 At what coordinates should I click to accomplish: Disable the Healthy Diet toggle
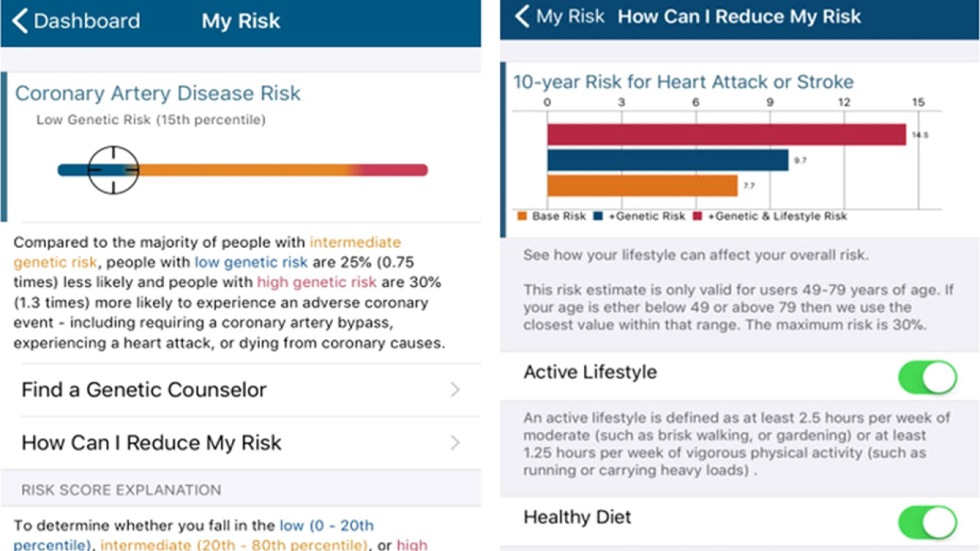coord(927,523)
